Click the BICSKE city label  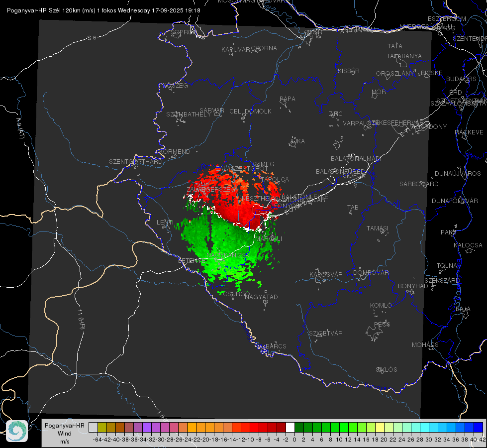click(431, 73)
